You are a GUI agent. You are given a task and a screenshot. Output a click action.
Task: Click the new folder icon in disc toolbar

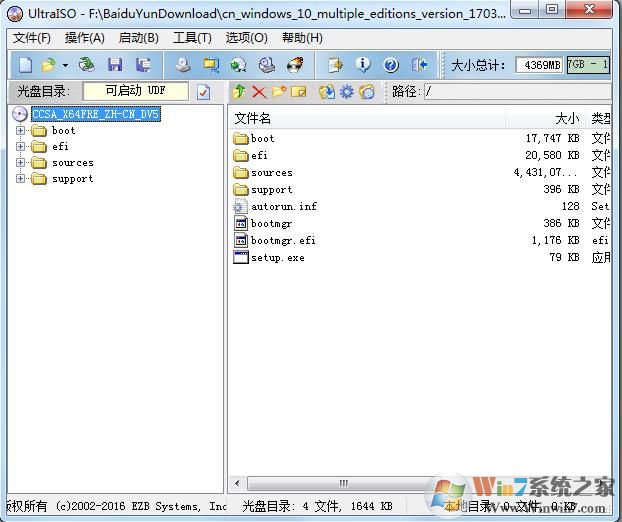click(x=279, y=92)
